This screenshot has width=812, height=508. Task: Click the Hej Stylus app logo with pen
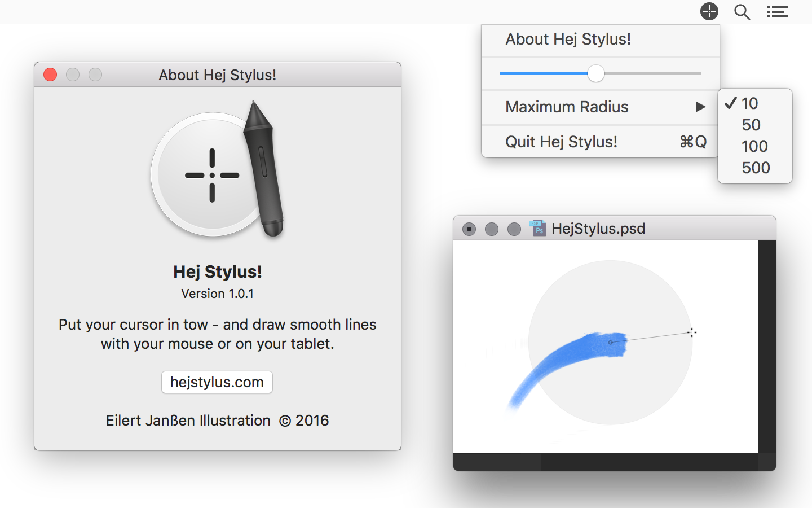point(218,169)
